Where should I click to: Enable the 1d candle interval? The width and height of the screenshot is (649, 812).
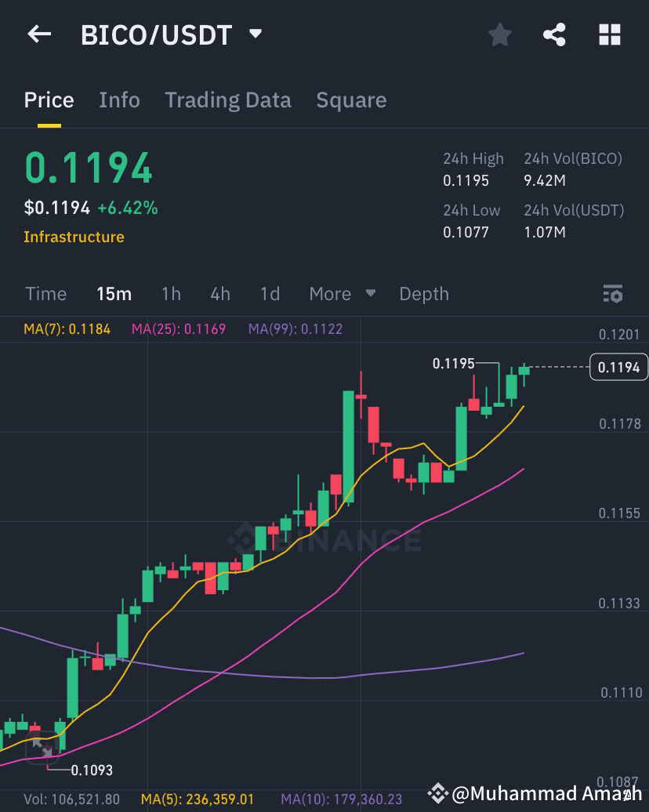point(269,294)
